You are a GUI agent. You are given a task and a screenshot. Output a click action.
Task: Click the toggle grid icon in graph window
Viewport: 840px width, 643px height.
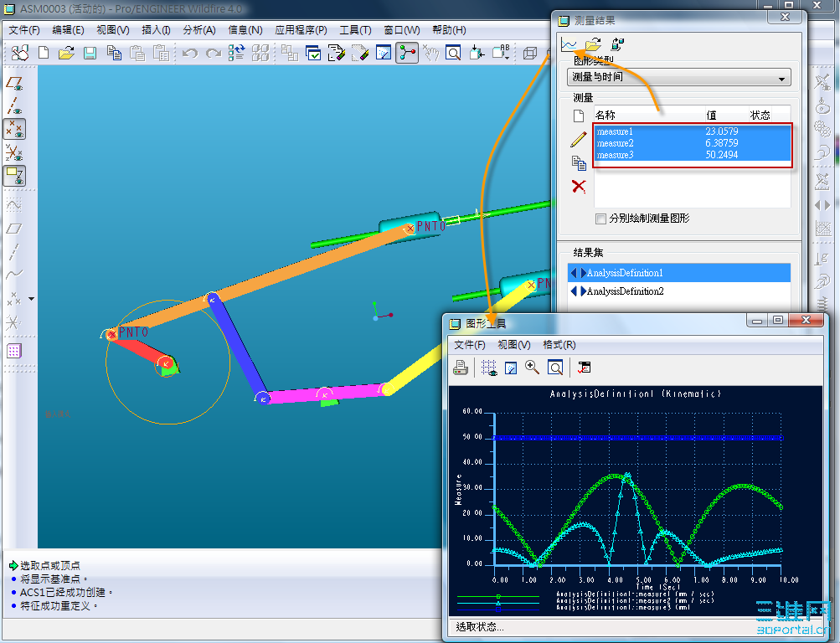pyautogui.click(x=488, y=368)
